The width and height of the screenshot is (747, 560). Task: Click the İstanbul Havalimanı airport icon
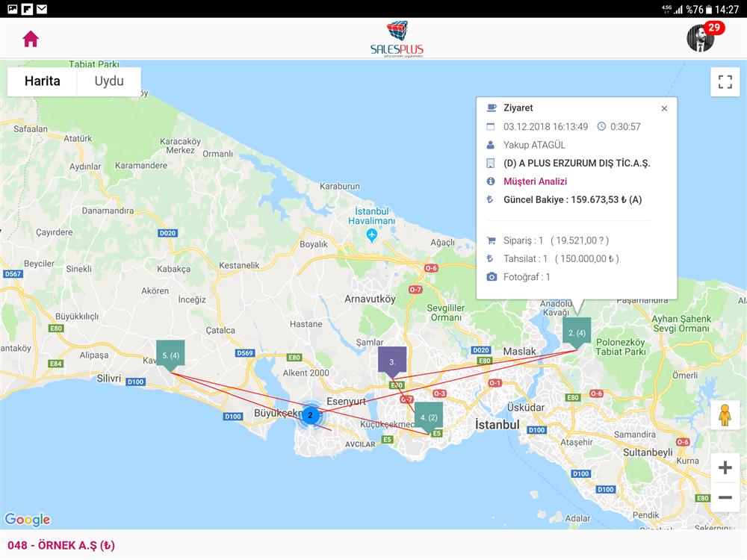pyautogui.click(x=371, y=234)
